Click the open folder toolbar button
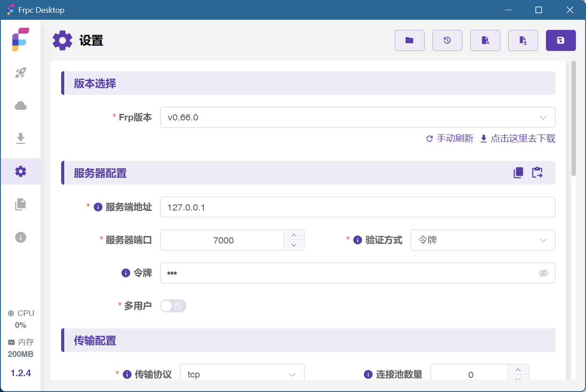 [x=409, y=40]
